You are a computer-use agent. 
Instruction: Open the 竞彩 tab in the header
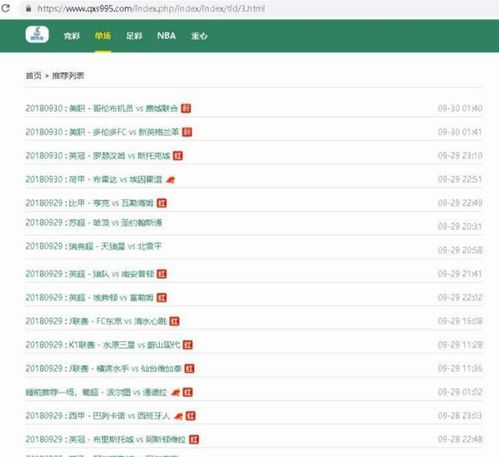72,36
